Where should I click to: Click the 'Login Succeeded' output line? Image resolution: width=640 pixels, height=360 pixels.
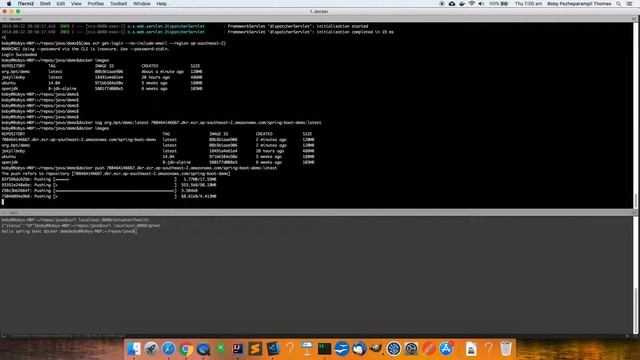coord(19,54)
